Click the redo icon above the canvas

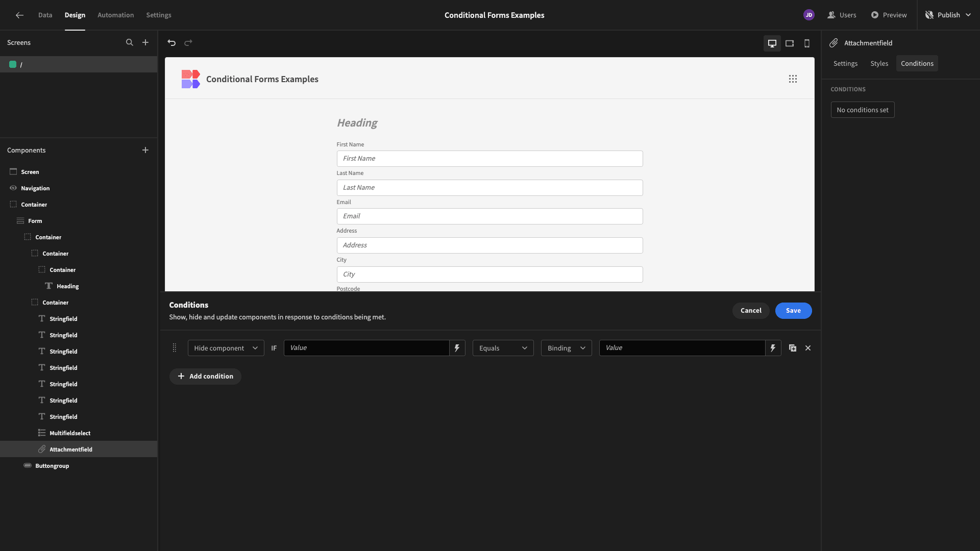pyautogui.click(x=188, y=43)
